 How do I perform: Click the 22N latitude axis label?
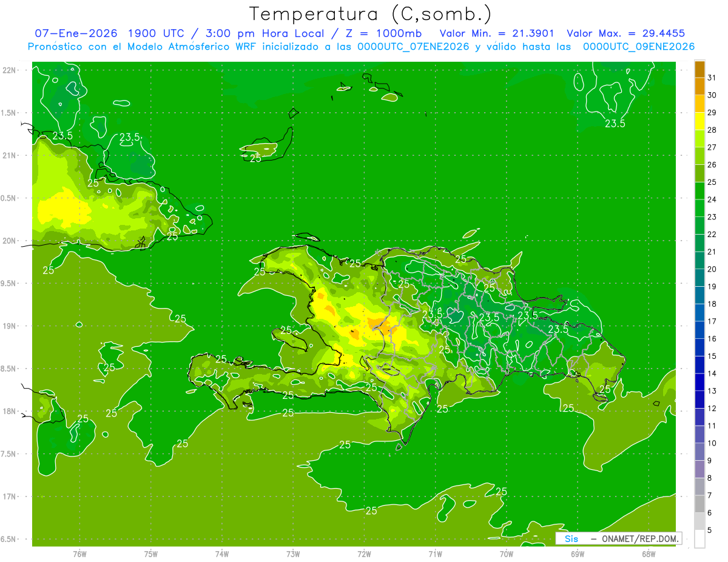[10, 70]
